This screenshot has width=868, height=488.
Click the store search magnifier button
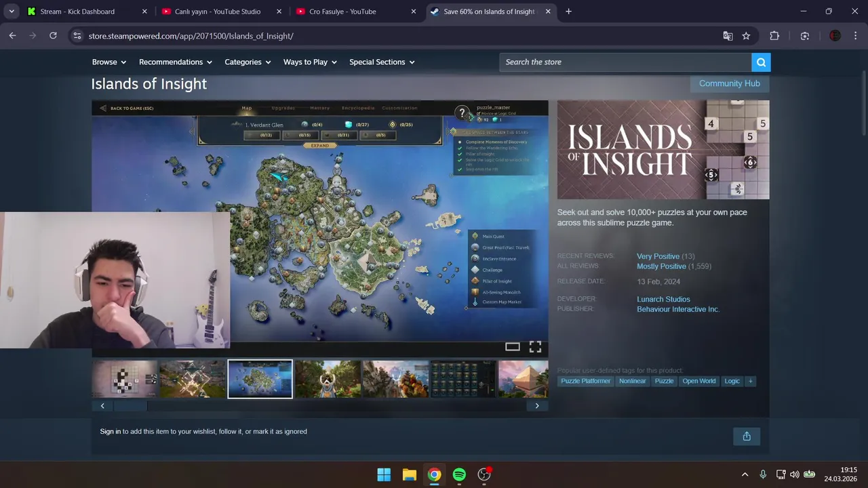pyautogui.click(x=761, y=62)
